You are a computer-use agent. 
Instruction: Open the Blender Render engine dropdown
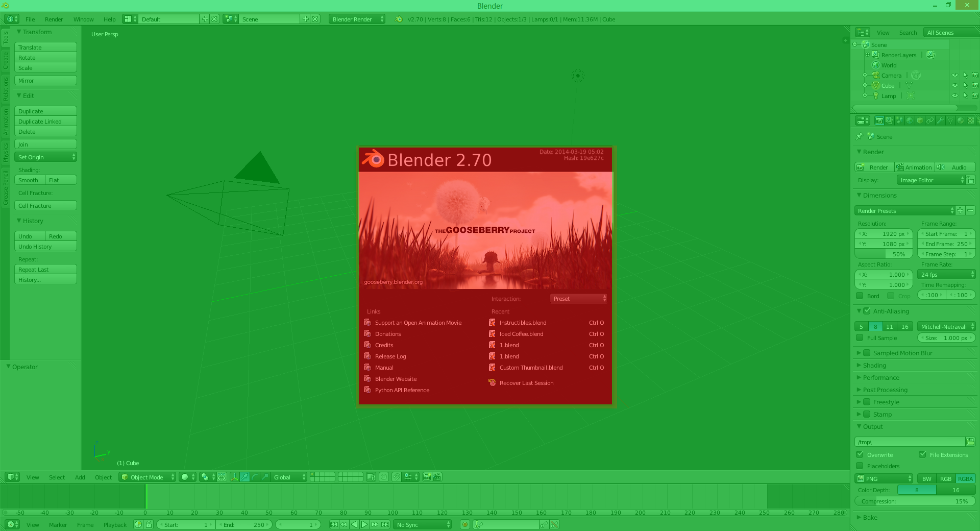(x=357, y=19)
